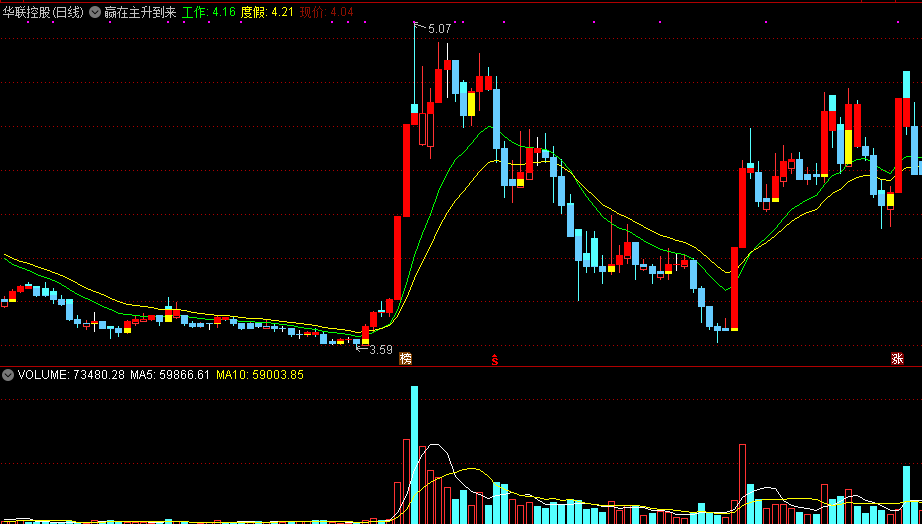
Task: Click the 涨 marker icon
Action: tap(897, 359)
